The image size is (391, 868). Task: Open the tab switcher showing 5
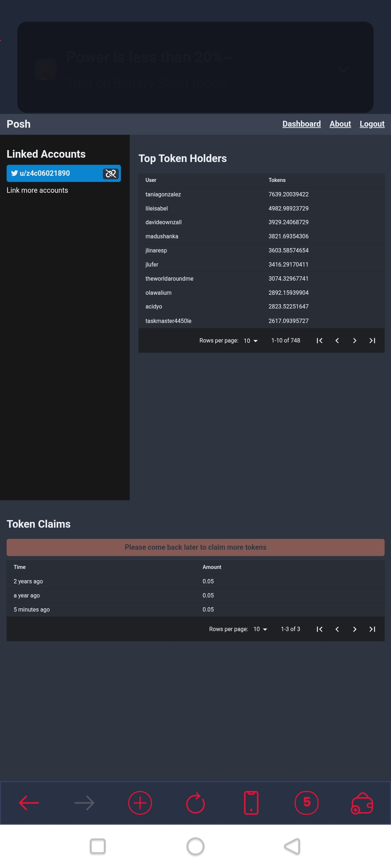click(x=307, y=803)
